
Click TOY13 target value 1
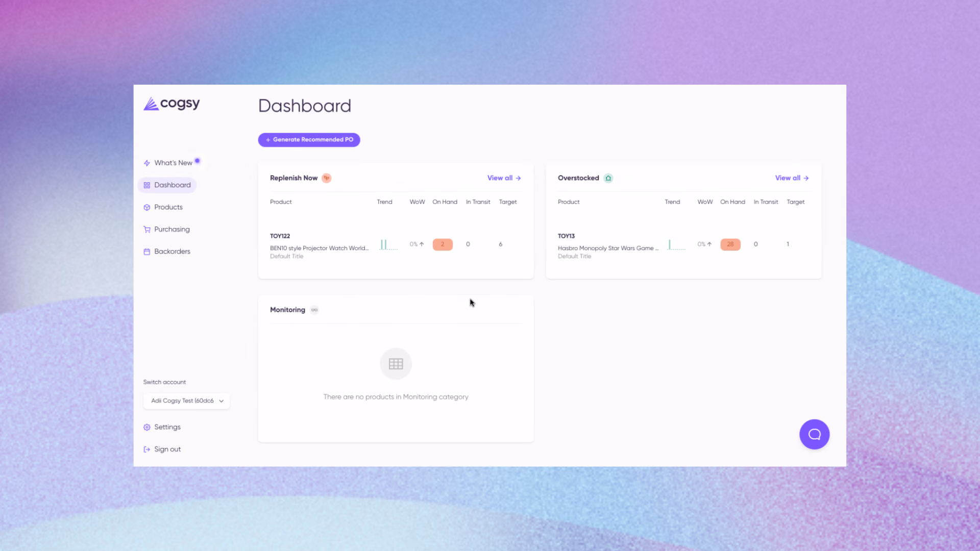[x=788, y=244]
